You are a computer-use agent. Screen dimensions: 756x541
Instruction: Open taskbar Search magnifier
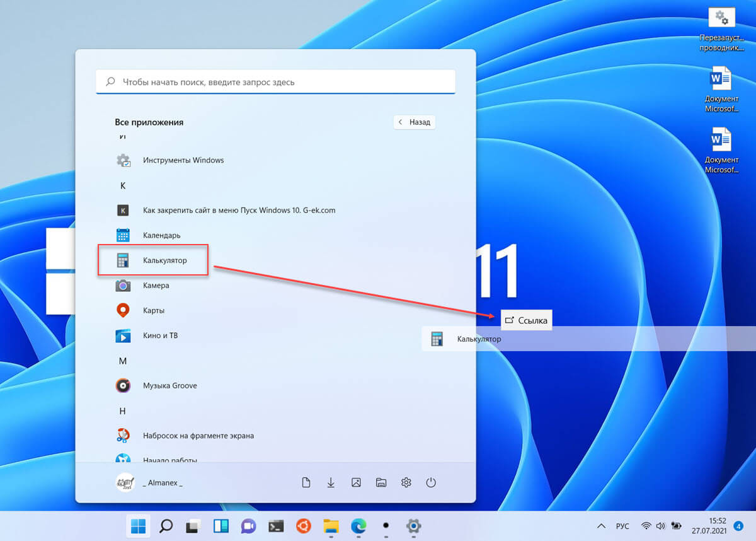click(166, 526)
